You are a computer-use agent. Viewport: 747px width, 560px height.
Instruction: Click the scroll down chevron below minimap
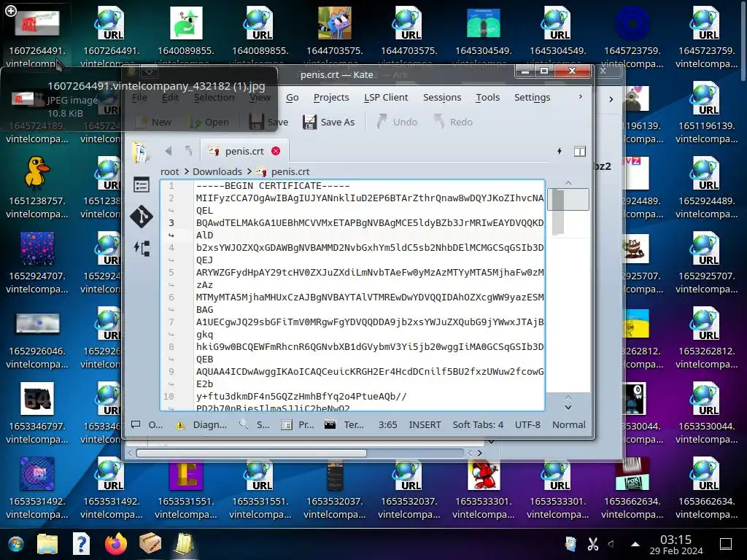coord(568,407)
